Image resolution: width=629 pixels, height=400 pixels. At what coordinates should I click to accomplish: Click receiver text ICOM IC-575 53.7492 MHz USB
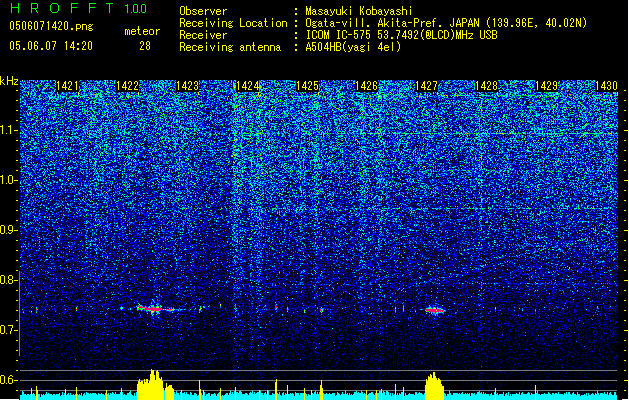401,35
